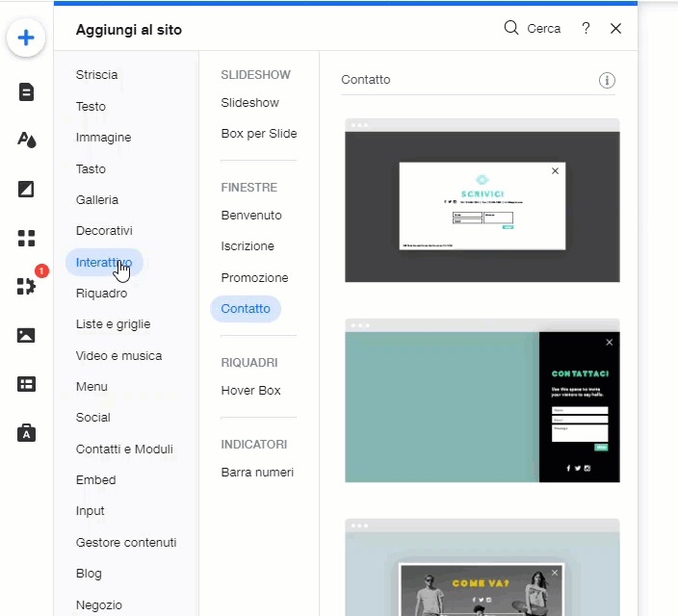This screenshot has height=616, width=678.
Task: Click the blue plus Add button
Action: tap(26, 38)
